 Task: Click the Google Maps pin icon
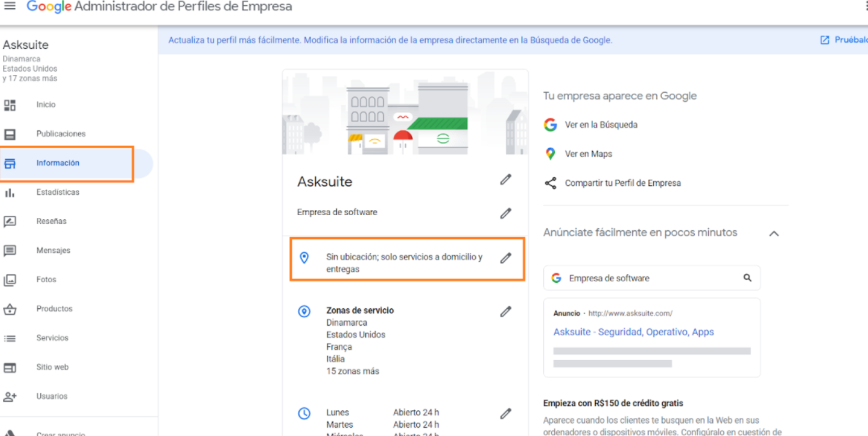pyautogui.click(x=550, y=154)
